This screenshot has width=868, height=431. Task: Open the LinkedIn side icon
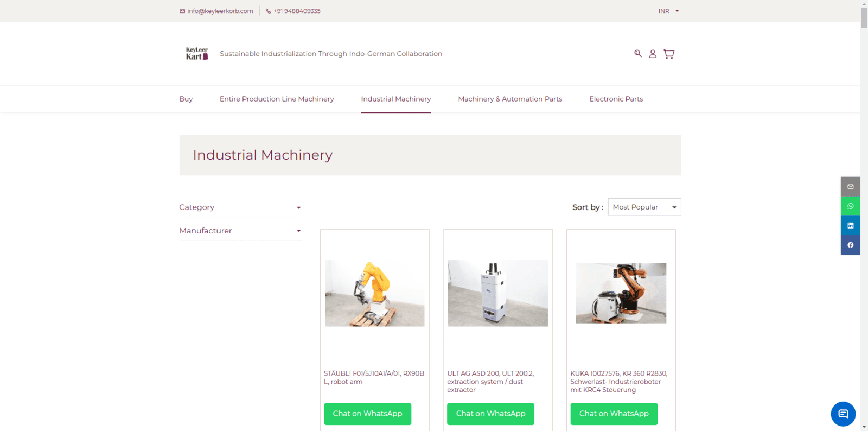[x=850, y=225]
